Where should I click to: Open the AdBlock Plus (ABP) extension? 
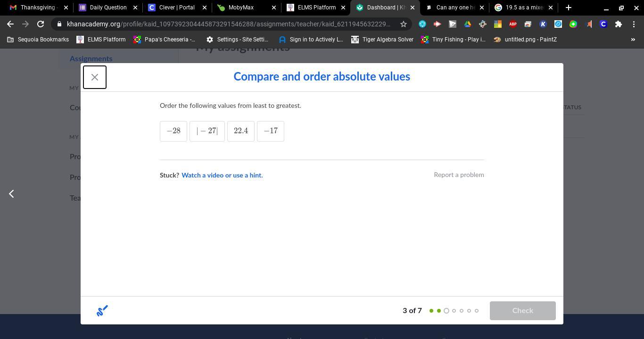pos(513,24)
